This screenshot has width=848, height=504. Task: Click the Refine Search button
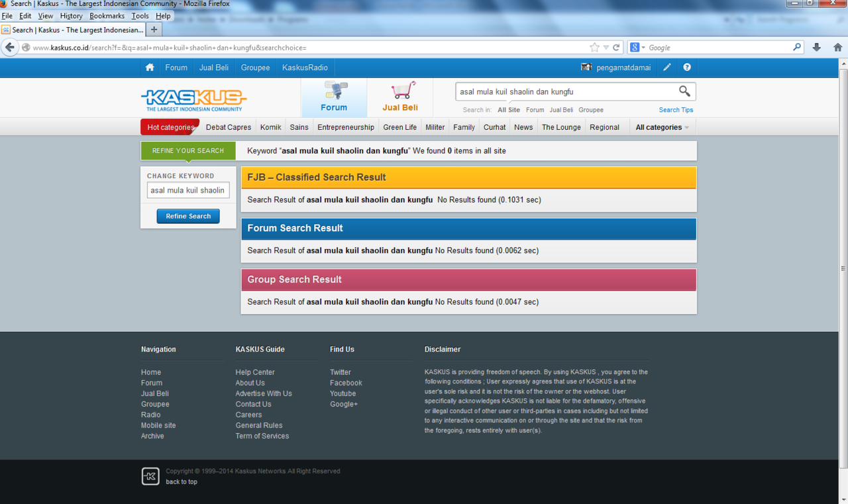click(x=188, y=216)
